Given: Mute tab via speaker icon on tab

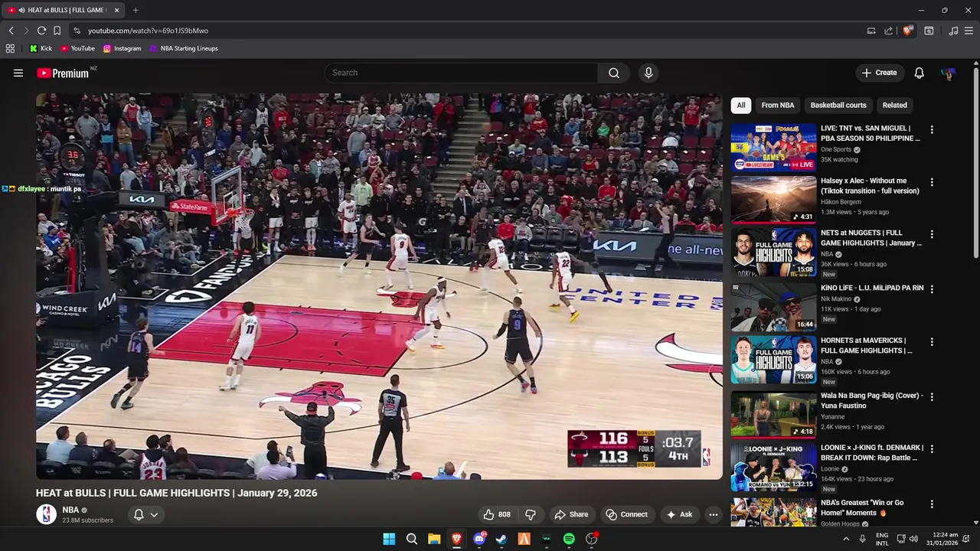Looking at the screenshot, I should click(21, 10).
